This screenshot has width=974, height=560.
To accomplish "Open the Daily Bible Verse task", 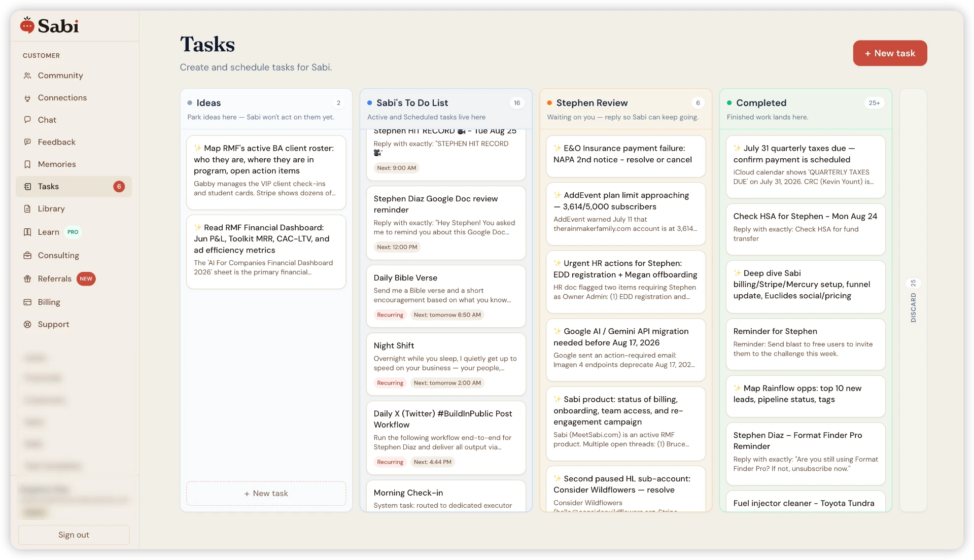I will coord(446,296).
